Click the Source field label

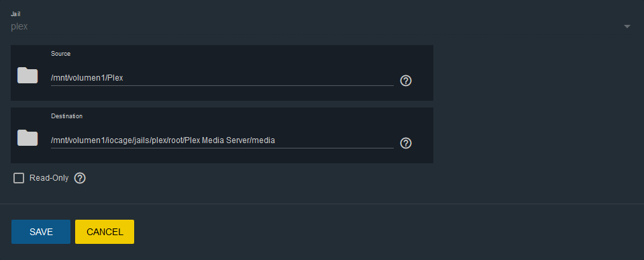click(x=61, y=54)
